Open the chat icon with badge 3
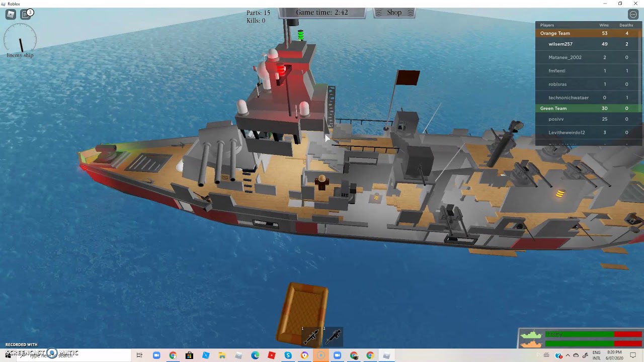Screen dimensions: 644x362 point(27,14)
